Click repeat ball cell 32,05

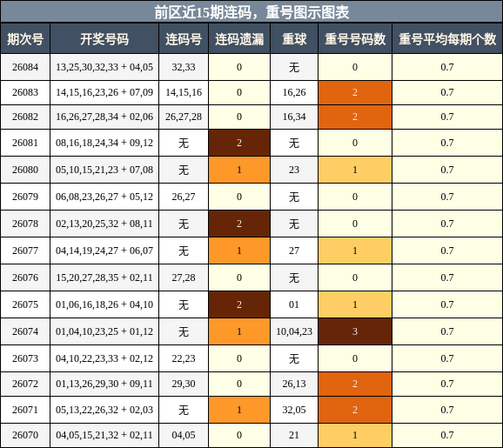[294, 410]
